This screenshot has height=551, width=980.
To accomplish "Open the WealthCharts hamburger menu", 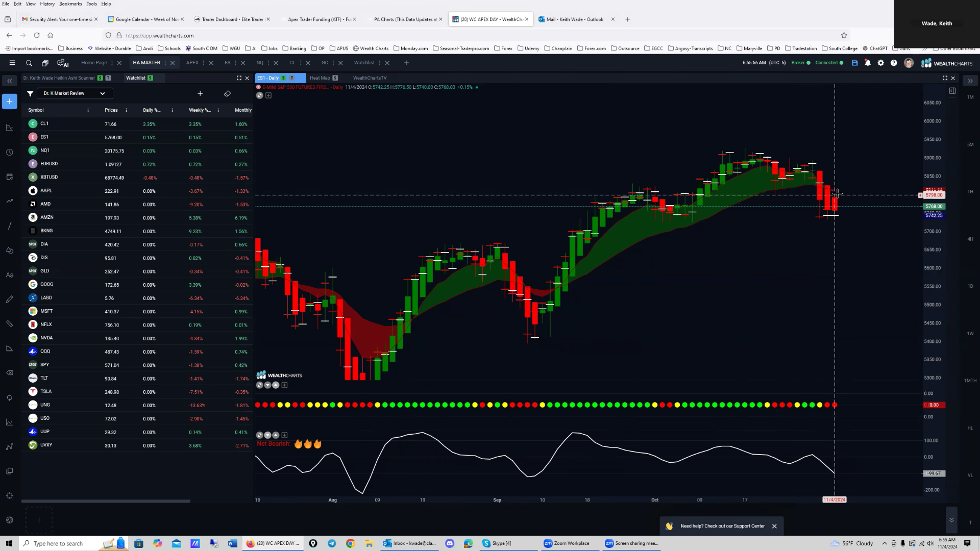I will pos(12,63).
